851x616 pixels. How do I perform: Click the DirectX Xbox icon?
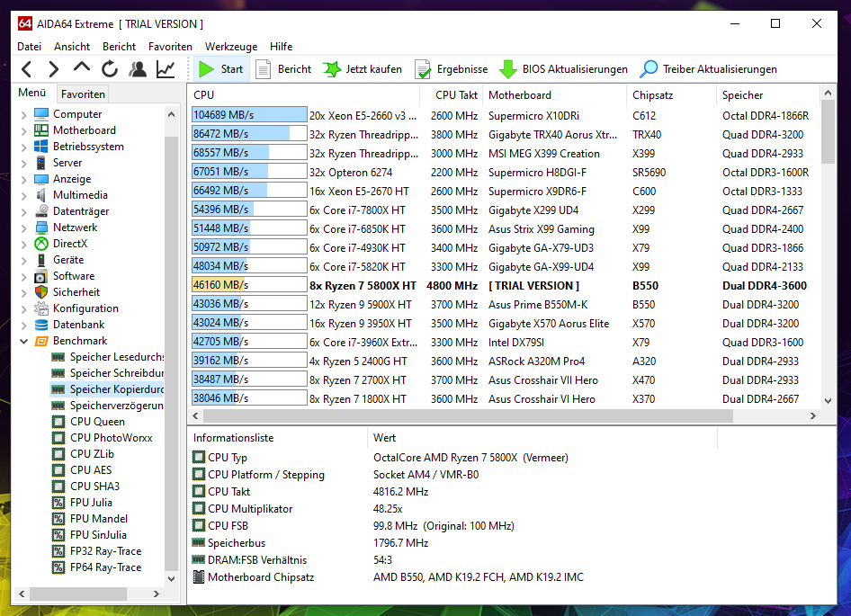coord(41,244)
